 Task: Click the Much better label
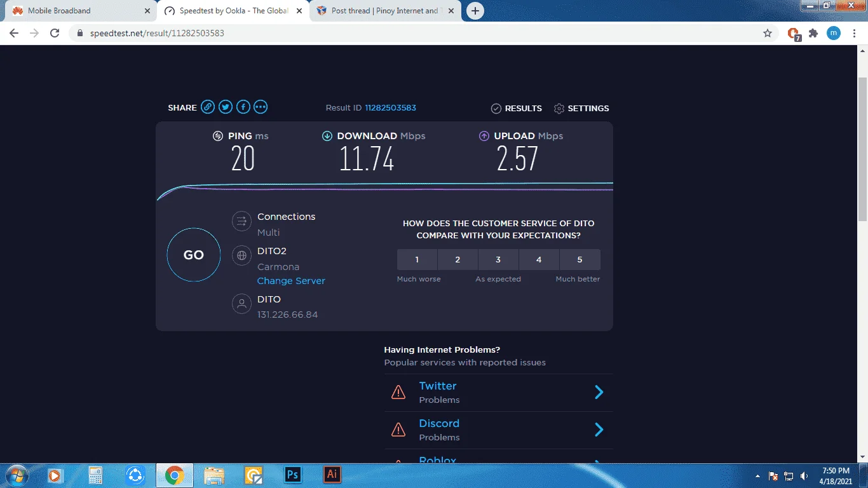click(578, 279)
